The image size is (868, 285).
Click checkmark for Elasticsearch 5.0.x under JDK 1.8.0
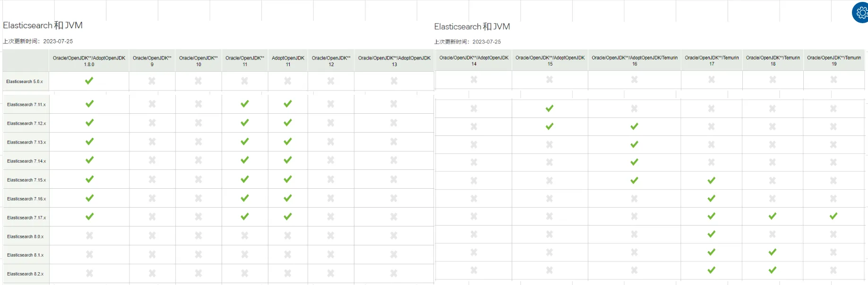click(89, 81)
